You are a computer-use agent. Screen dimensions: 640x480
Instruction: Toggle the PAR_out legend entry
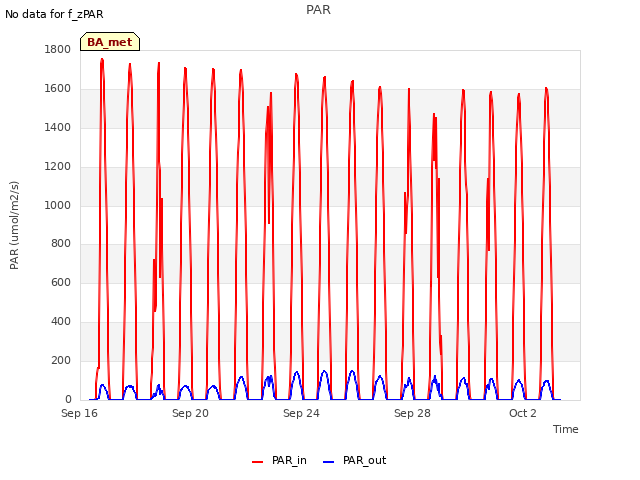pos(354,460)
